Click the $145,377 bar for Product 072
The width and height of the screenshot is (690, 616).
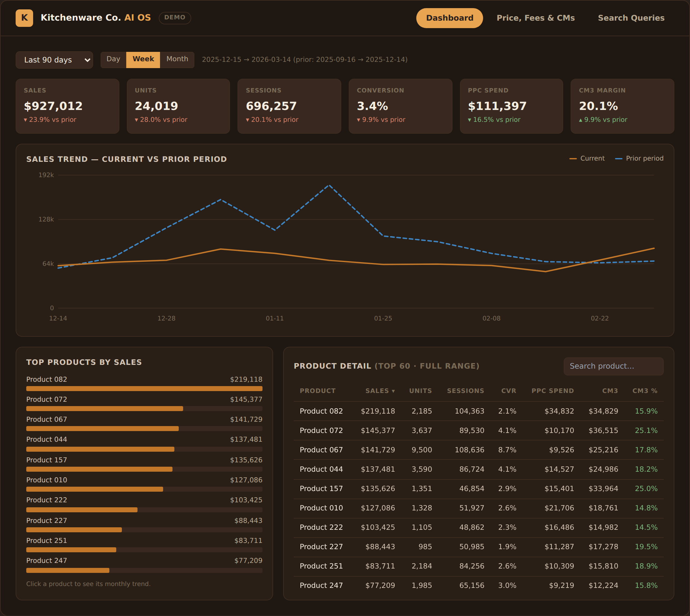click(x=105, y=409)
